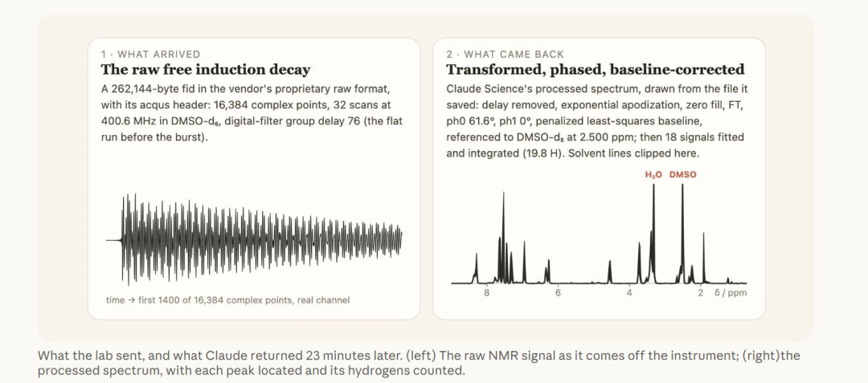Screen dimensions: 868x383
Task: Select the Transformed, phased, baseline-corrected heading
Action: (595, 70)
